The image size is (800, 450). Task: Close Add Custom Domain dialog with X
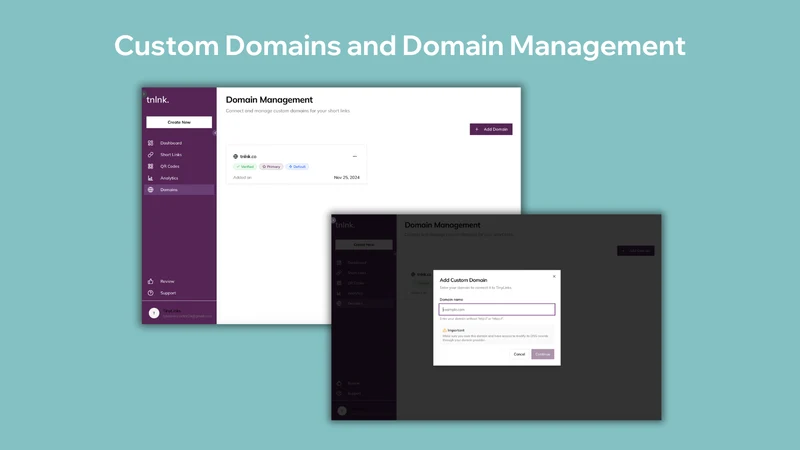click(x=554, y=277)
